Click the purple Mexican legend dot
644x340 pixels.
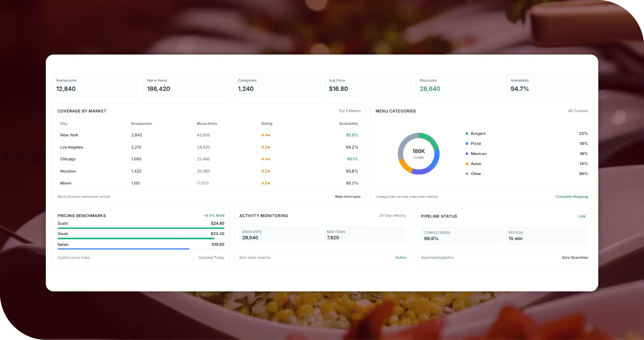(x=467, y=154)
